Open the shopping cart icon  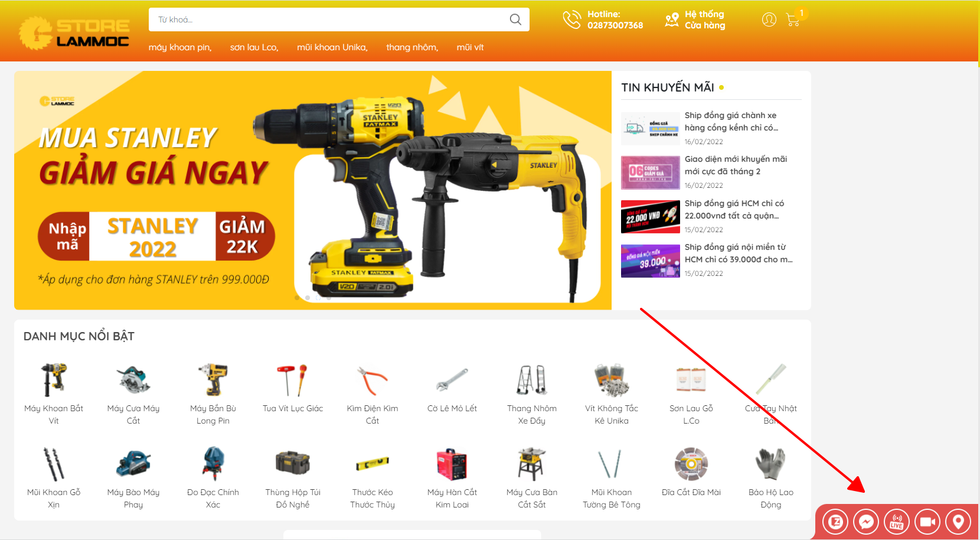(793, 20)
